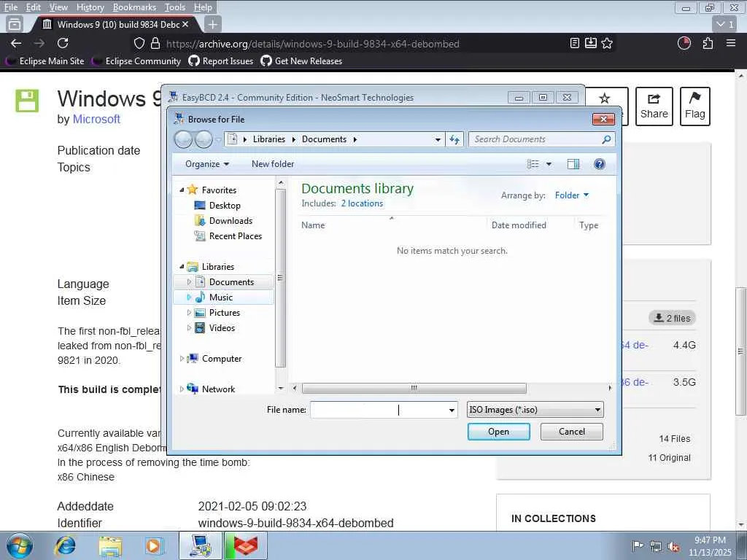This screenshot has height=560, width=747.
Task: Go back using the browser back arrow
Action: coord(16,43)
